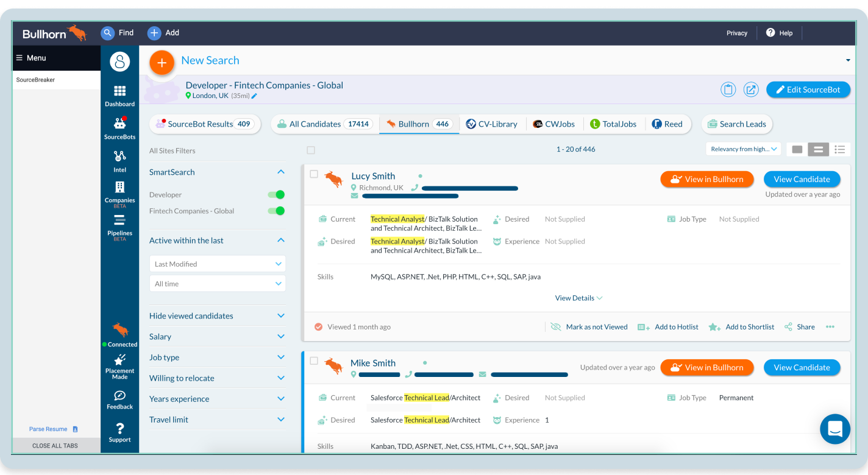The image size is (868, 475).
Task: Click Add to Shortlist for Lucy Smith
Action: [x=741, y=327]
